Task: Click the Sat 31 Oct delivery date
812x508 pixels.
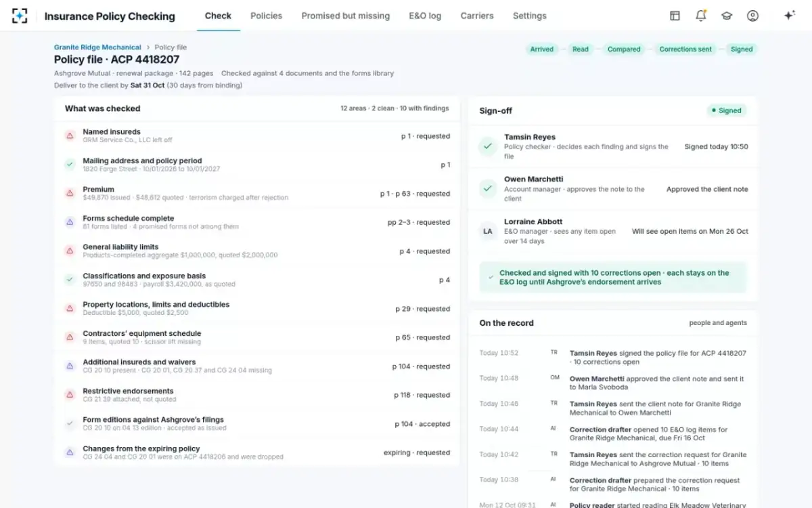Action: coord(147,85)
